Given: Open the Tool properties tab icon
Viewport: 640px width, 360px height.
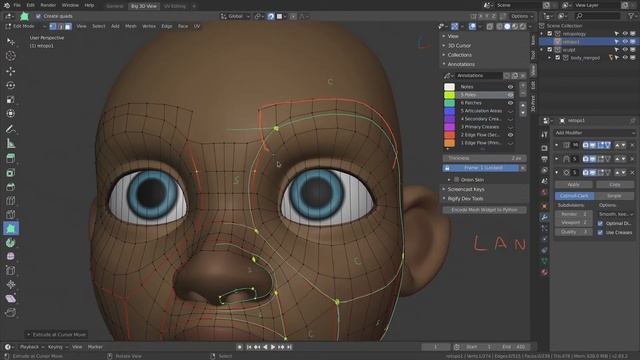Looking at the screenshot, I should pyautogui.click(x=544, y=134).
